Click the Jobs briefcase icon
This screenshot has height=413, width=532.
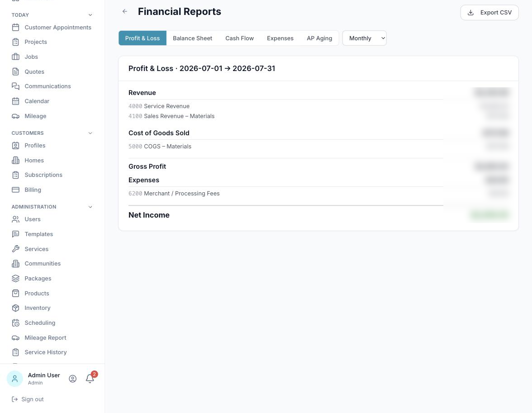click(15, 57)
